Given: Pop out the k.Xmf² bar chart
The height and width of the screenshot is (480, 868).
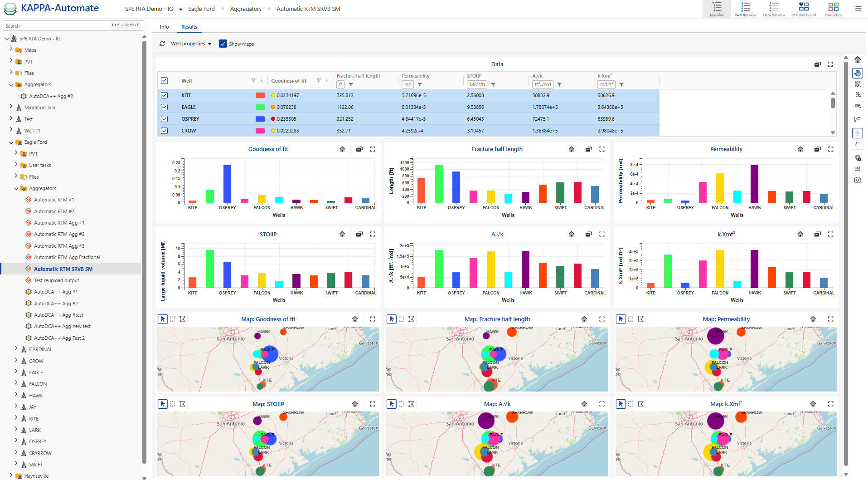Looking at the screenshot, I should [818, 234].
